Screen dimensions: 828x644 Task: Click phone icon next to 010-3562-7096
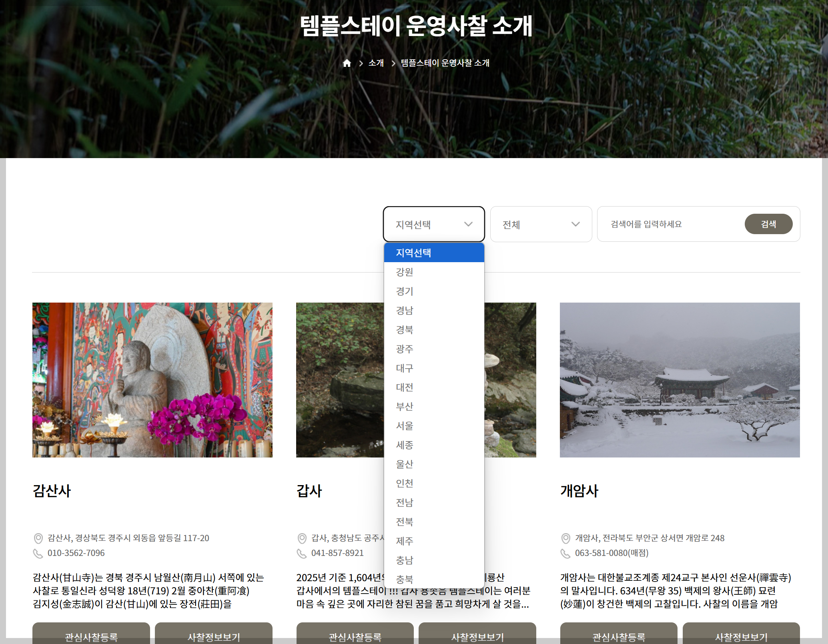pos(38,553)
